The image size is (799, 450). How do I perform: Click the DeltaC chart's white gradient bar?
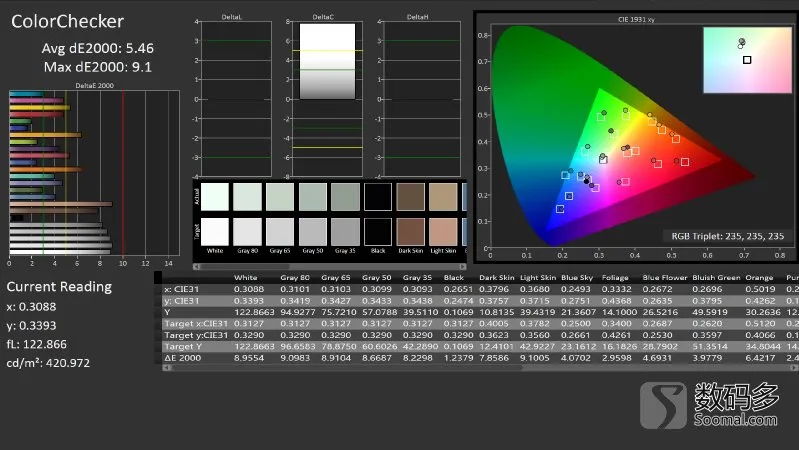327,61
